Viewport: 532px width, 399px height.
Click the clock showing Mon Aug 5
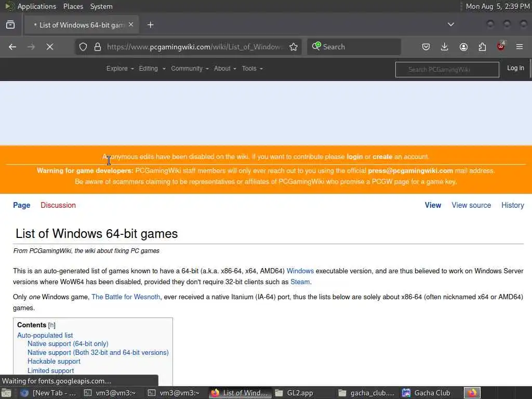click(x=497, y=6)
